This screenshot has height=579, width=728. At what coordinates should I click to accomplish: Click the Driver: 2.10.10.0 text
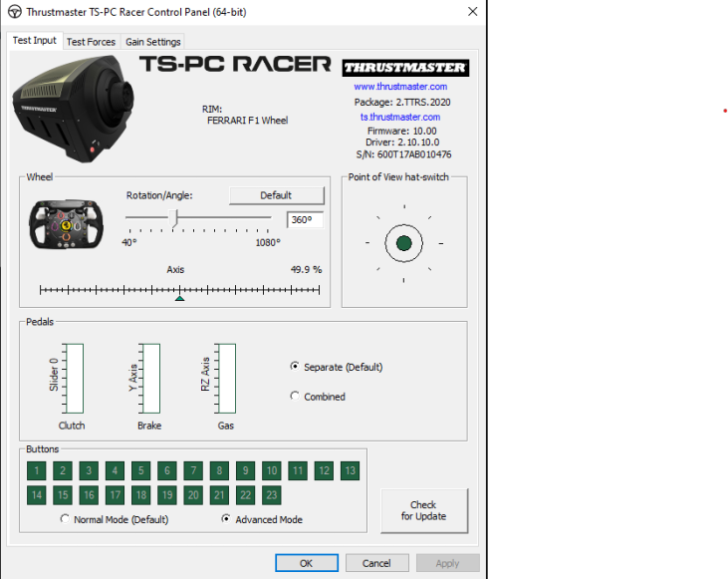(402, 143)
